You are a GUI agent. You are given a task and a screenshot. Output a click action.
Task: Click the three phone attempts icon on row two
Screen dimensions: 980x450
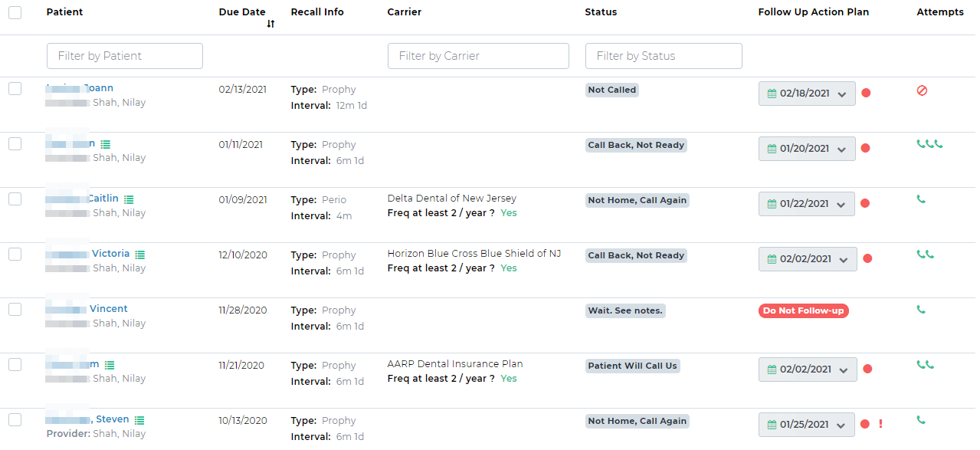click(929, 143)
